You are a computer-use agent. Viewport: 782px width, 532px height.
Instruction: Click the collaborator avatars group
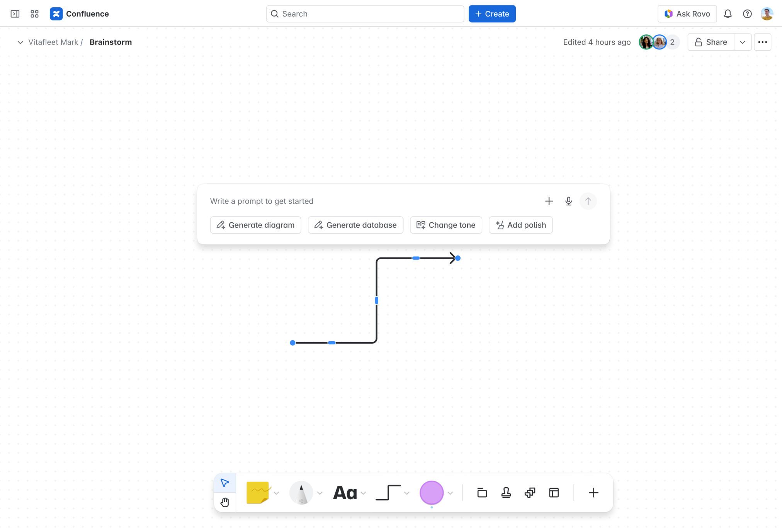[658, 42]
